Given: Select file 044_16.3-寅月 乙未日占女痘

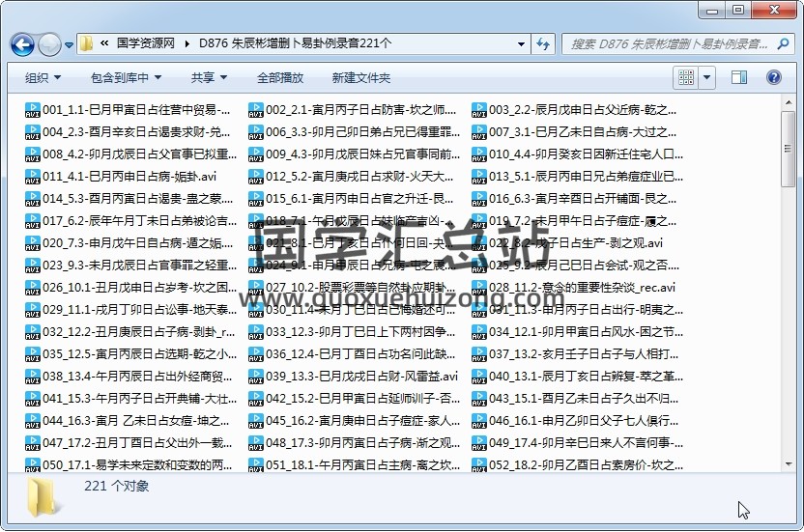Looking at the screenshot, I should point(128,421).
